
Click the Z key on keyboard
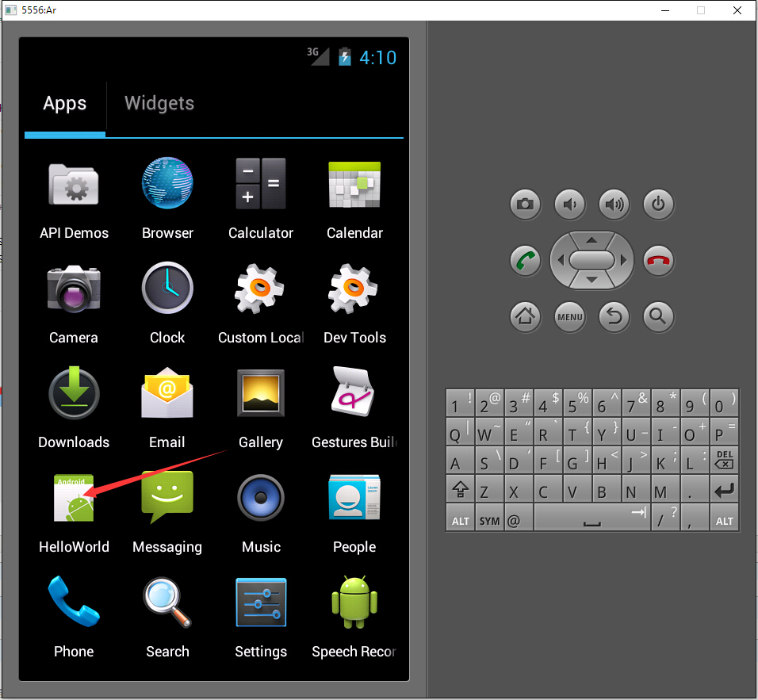489,489
